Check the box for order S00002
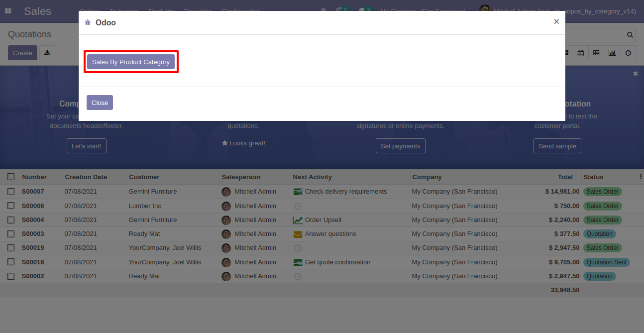644x333 pixels. pos(11,276)
